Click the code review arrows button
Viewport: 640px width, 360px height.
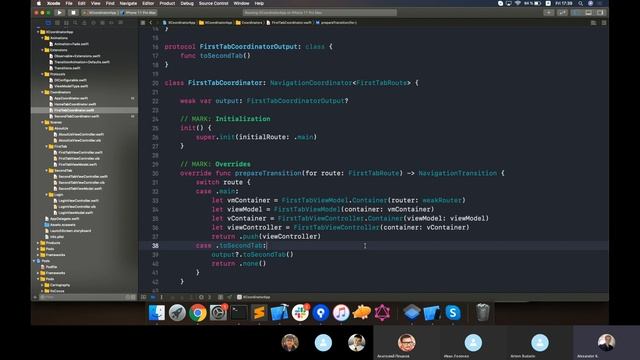[x=562, y=13]
